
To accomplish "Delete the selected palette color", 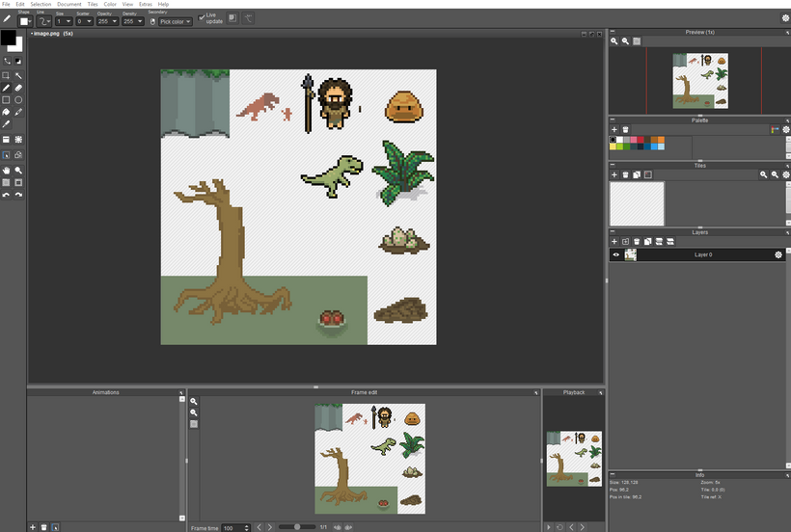I will point(625,129).
